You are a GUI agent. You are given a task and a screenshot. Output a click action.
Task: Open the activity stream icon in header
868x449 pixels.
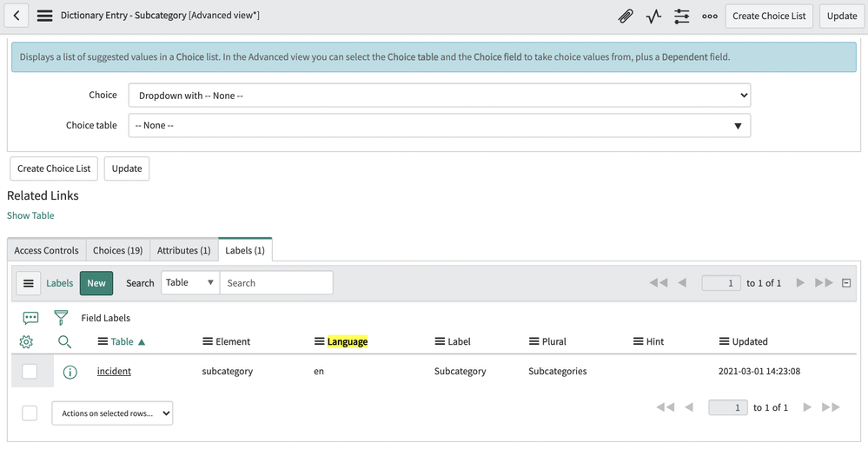[653, 16]
